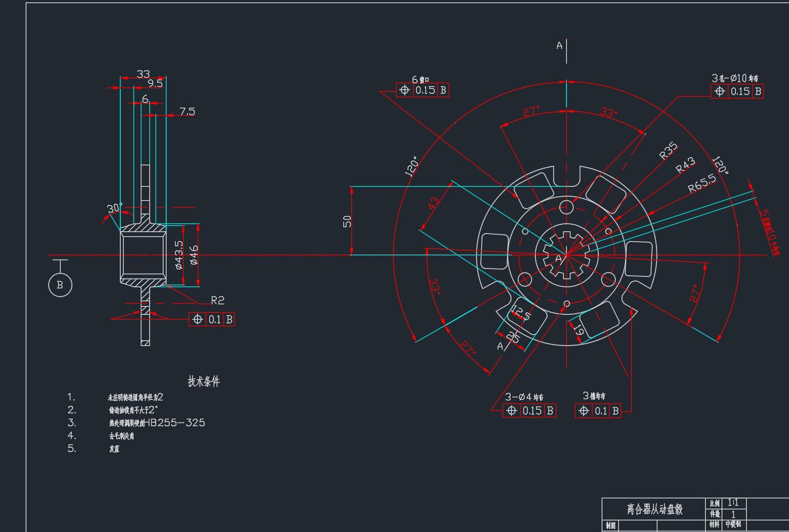Image resolution: width=789 pixels, height=532 pixels.
Task: Select the HB255-325 hardness note line
Action: tap(157, 422)
